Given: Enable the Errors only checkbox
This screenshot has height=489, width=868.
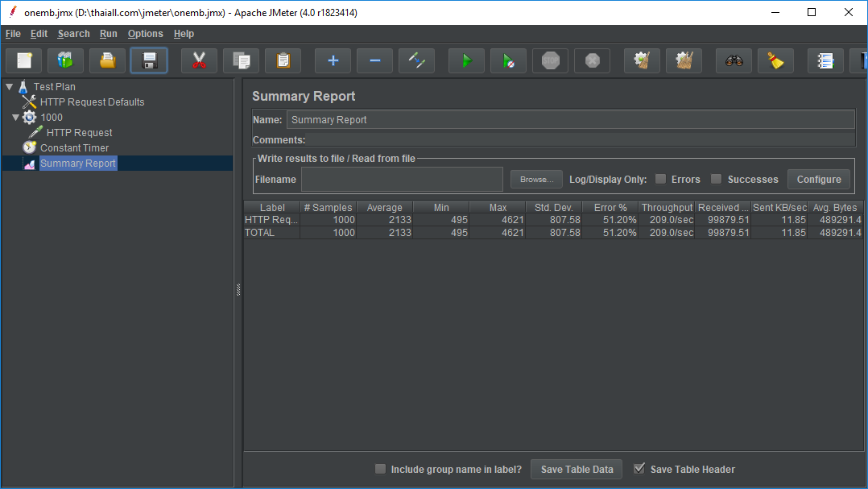Looking at the screenshot, I should tap(660, 179).
